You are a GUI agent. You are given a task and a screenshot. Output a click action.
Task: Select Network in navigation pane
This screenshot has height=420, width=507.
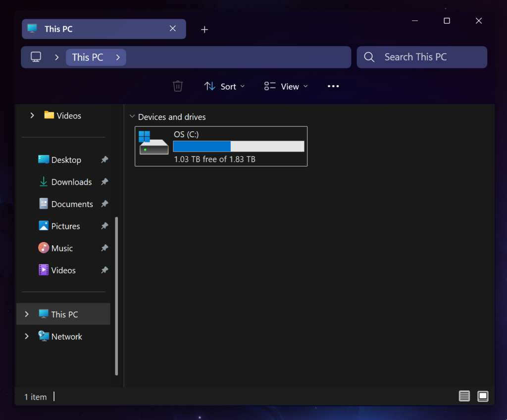pos(60,336)
